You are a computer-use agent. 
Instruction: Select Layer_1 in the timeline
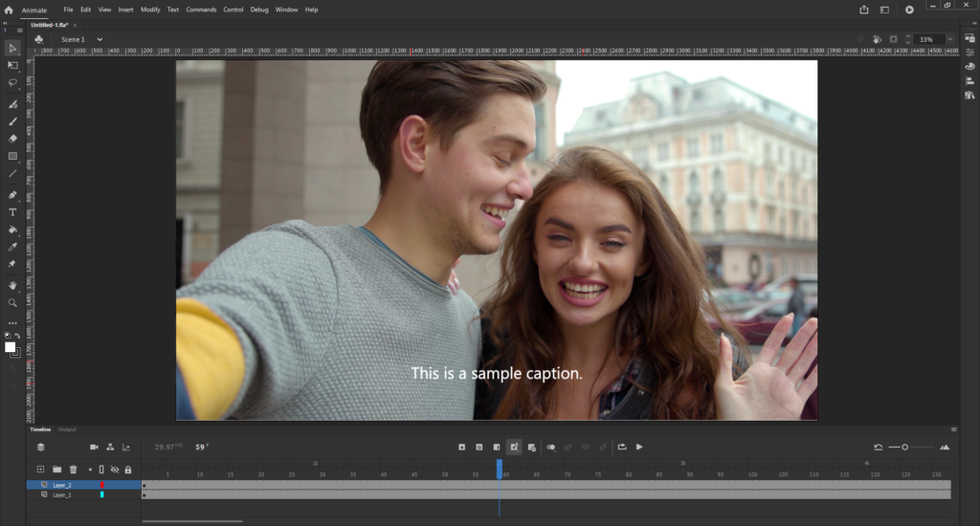tap(62, 494)
